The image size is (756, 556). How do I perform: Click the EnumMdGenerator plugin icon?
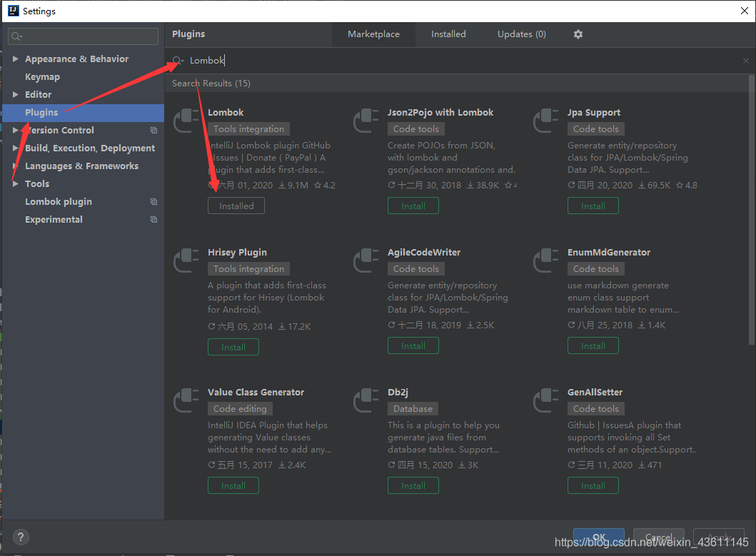point(546,261)
